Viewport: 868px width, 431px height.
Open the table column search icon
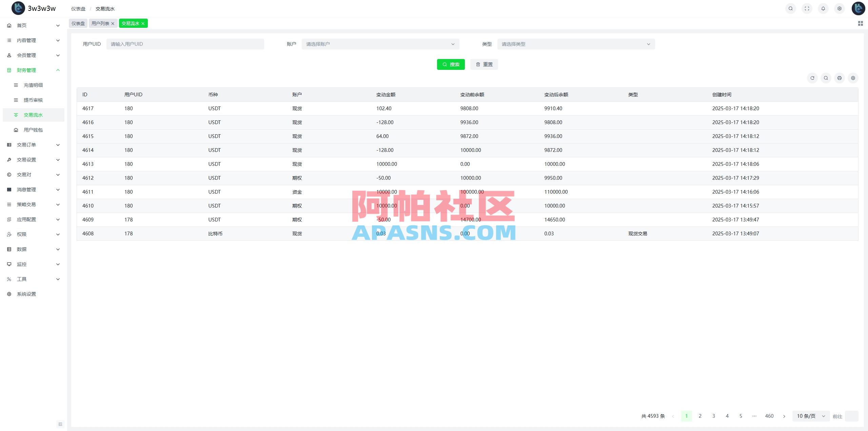pos(826,78)
